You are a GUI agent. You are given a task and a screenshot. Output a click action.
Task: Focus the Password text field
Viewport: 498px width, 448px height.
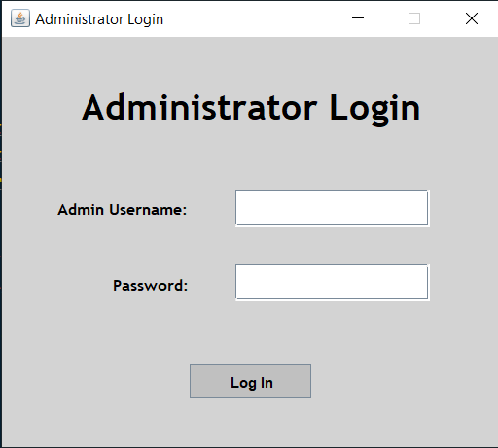[332, 282]
